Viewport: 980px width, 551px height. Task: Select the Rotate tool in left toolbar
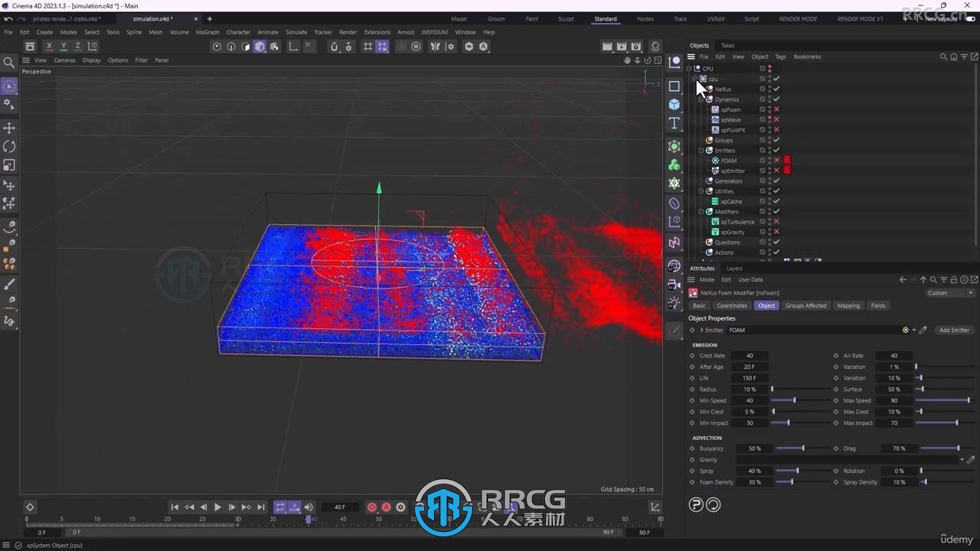click(x=9, y=146)
